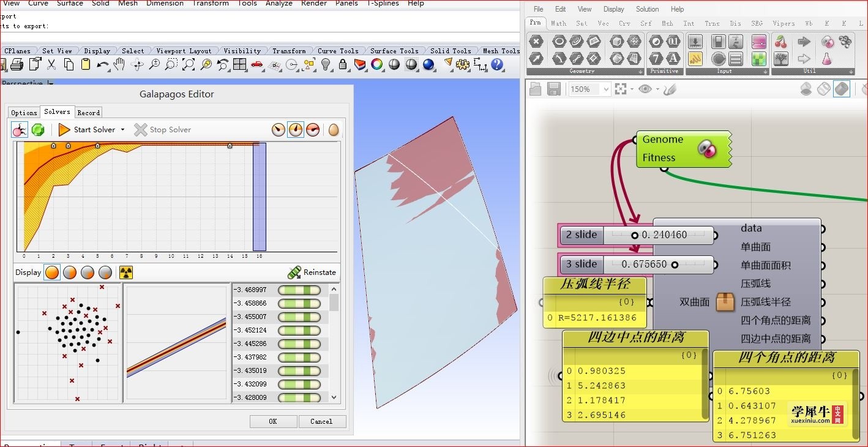The height and width of the screenshot is (447, 868).
Task: Confirm with OK in Galapagos Editor
Action: 273,421
